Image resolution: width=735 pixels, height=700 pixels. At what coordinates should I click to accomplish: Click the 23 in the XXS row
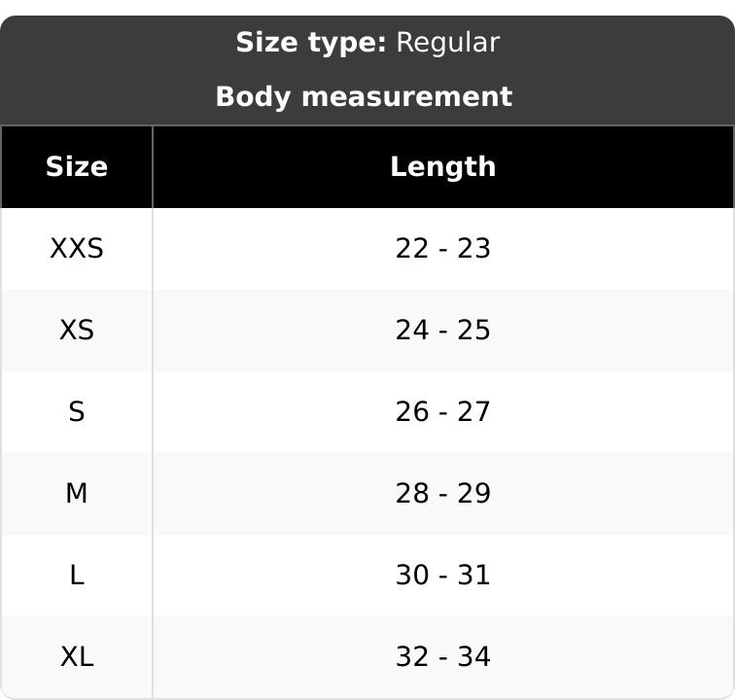(473, 249)
